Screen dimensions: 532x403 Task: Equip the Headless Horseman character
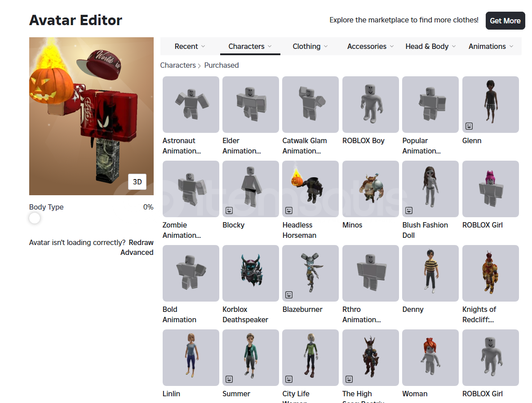click(310, 189)
